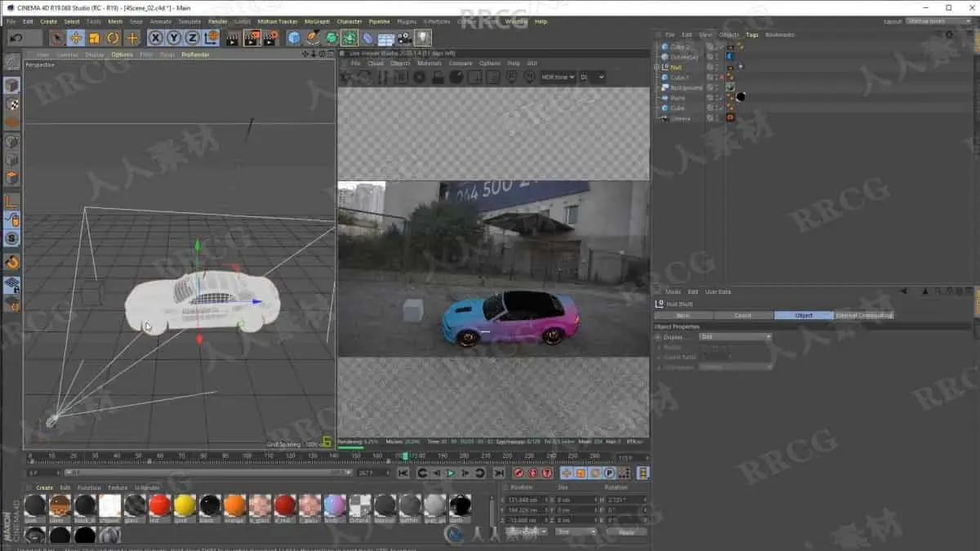Add a Light object from toolbar
The image size is (980, 551).
click(x=422, y=38)
